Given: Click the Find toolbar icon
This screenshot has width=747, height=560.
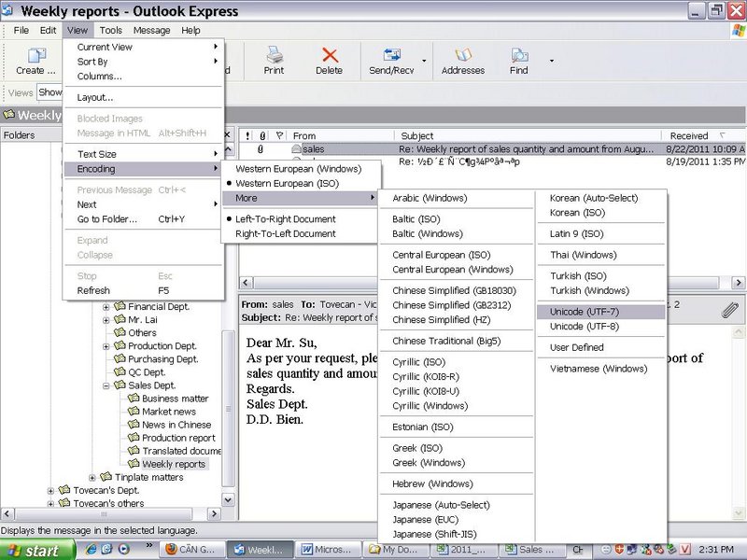Looking at the screenshot, I should coord(519,61).
